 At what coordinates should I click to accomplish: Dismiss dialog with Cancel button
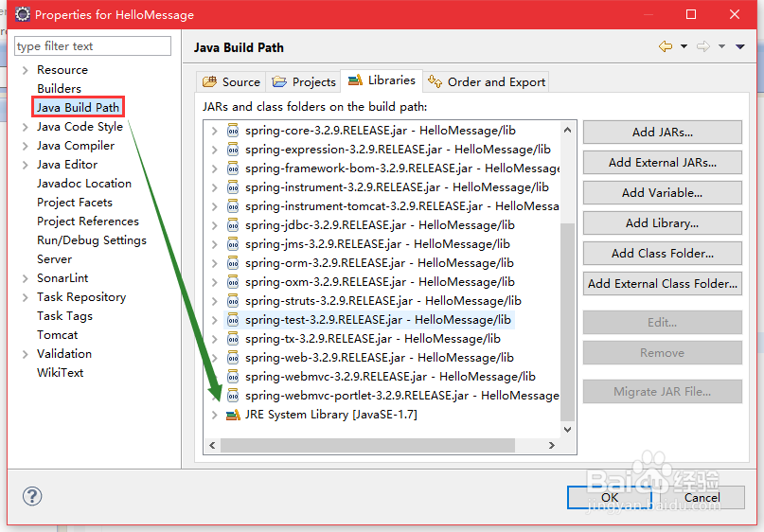(702, 497)
